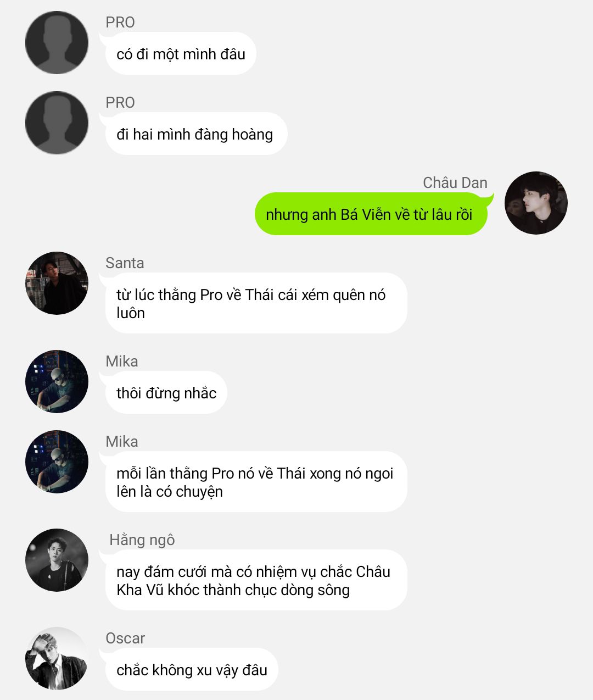View Hằng ngô's black-and-white avatar

point(57,560)
